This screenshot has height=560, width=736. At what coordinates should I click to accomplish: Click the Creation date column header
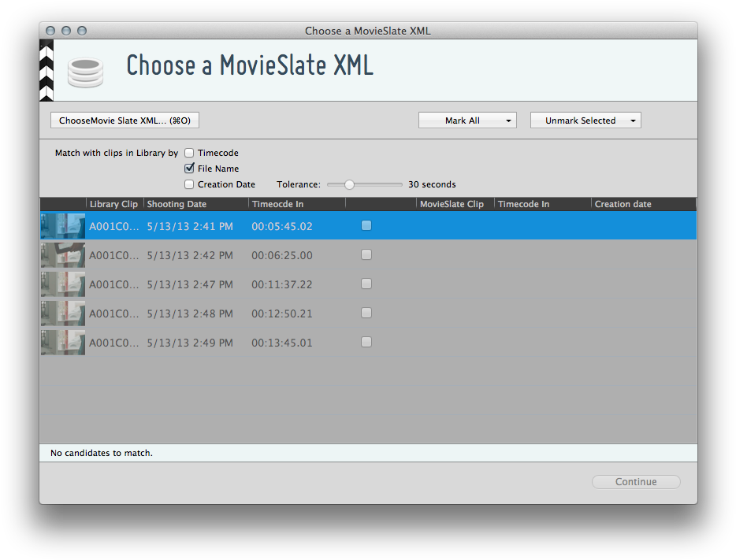[x=623, y=203]
